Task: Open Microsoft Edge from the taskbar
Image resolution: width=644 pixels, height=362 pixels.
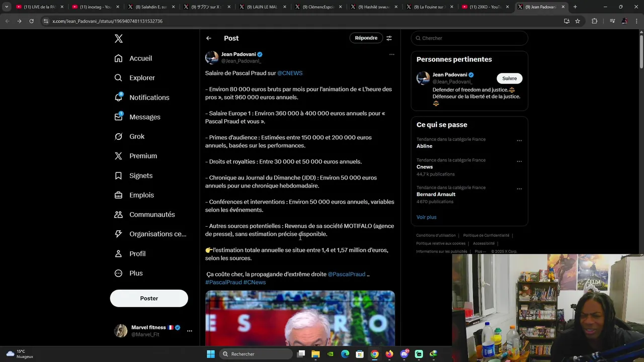Action: 345,354
